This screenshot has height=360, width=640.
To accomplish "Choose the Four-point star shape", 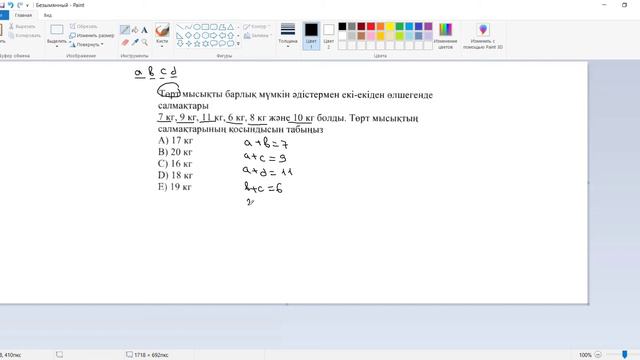I will click(x=188, y=44).
